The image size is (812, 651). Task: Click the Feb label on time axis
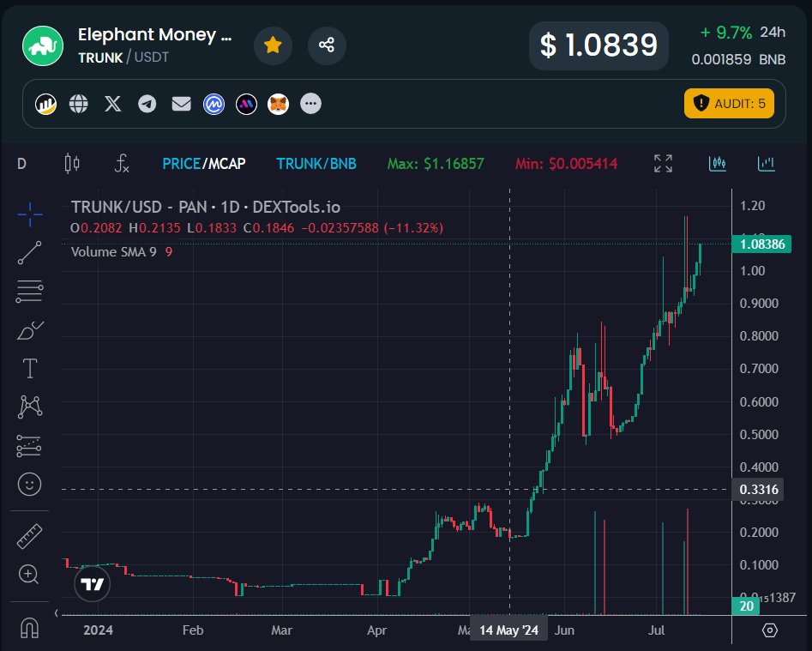coord(193,630)
